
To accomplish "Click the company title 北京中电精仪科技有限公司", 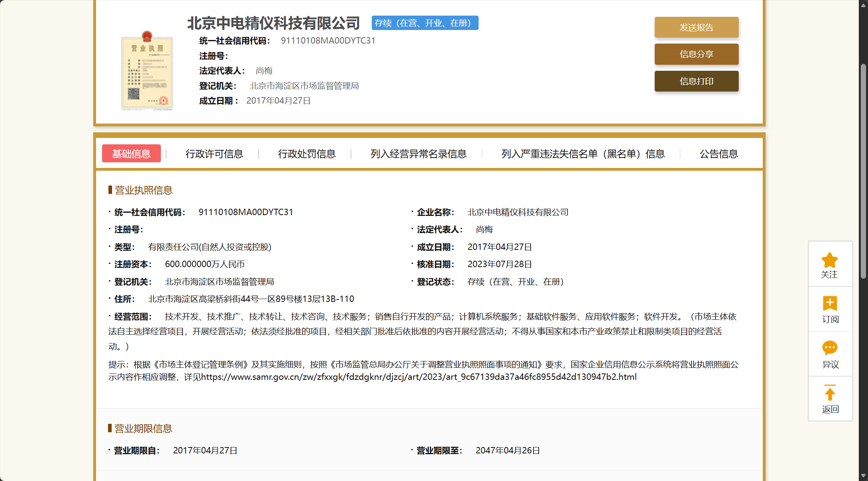I will coord(274,23).
